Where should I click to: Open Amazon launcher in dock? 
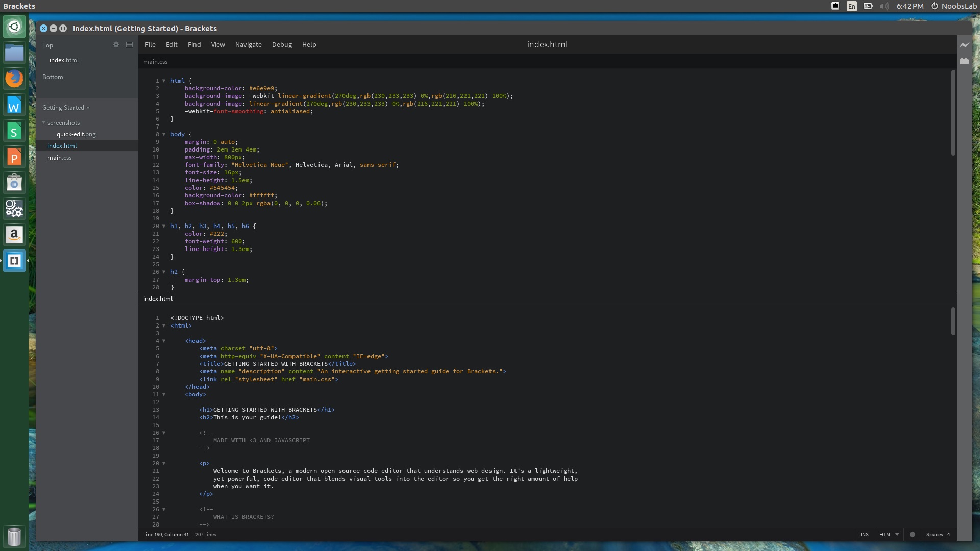tap(14, 235)
